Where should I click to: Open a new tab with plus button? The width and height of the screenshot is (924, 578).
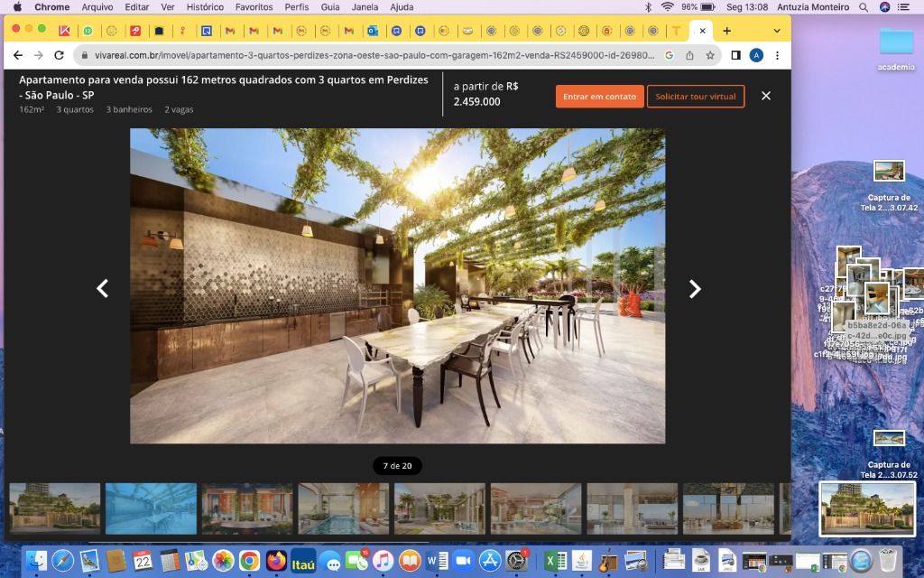pyautogui.click(x=726, y=31)
